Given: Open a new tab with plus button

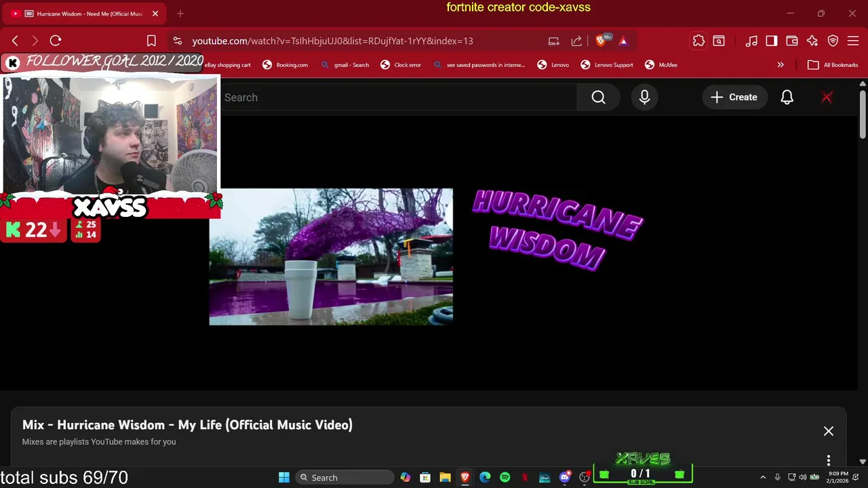Looking at the screenshot, I should click(x=180, y=14).
